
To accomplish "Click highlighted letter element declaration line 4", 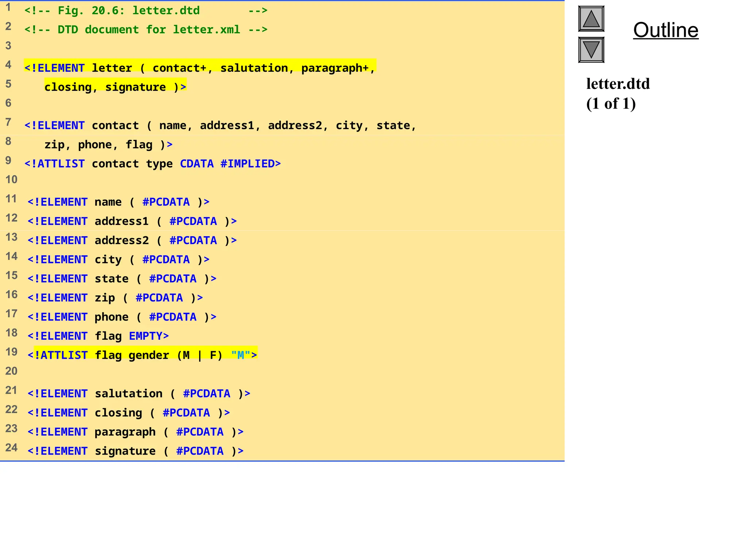I will click(200, 68).
